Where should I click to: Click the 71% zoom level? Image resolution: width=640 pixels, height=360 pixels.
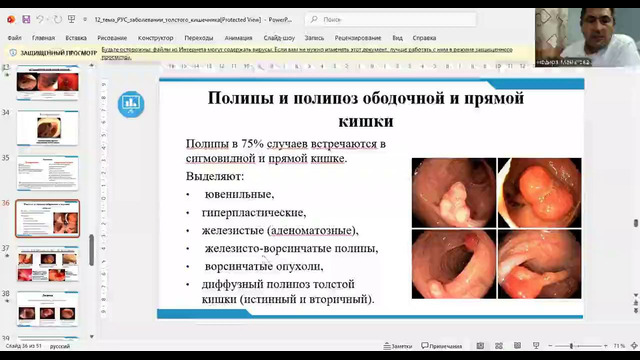point(619,346)
